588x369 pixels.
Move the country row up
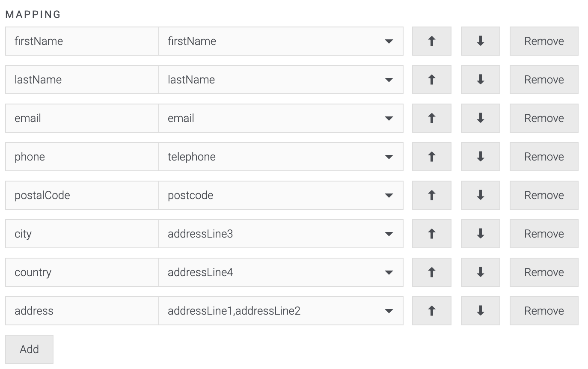click(431, 272)
